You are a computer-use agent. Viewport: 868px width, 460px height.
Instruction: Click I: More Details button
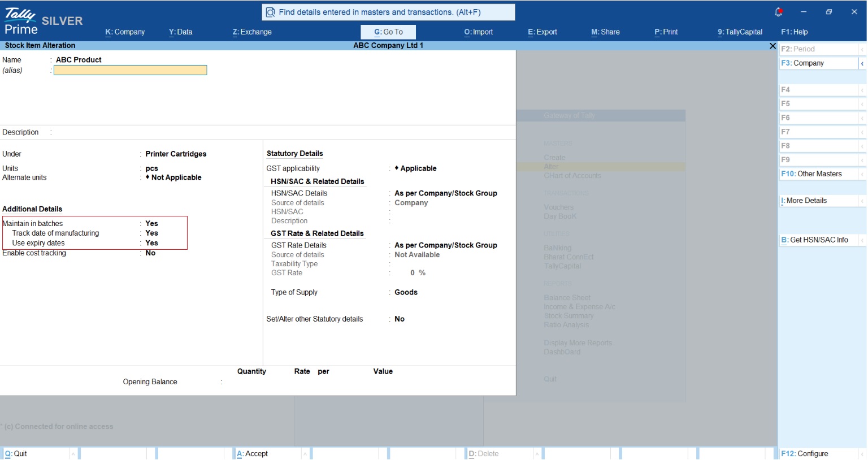coord(818,201)
